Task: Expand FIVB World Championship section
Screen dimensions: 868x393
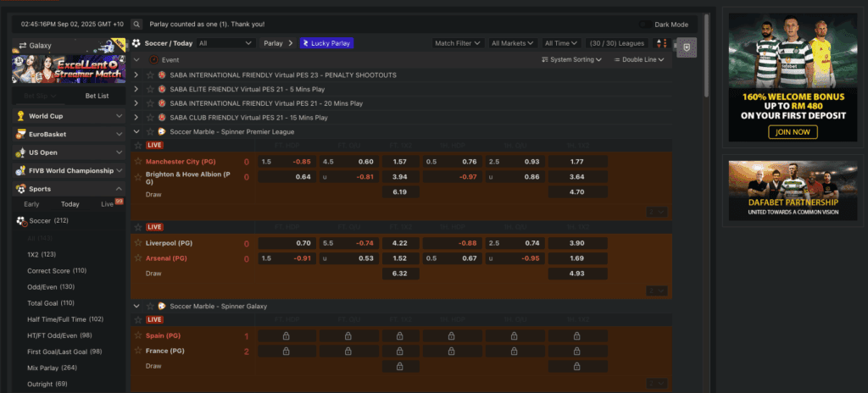Action: coord(70,170)
